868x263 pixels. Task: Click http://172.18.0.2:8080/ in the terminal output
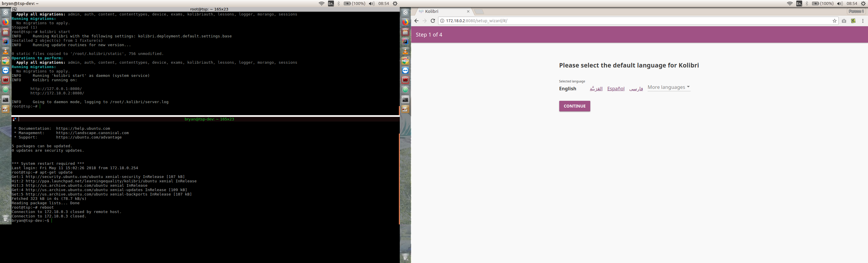point(57,93)
